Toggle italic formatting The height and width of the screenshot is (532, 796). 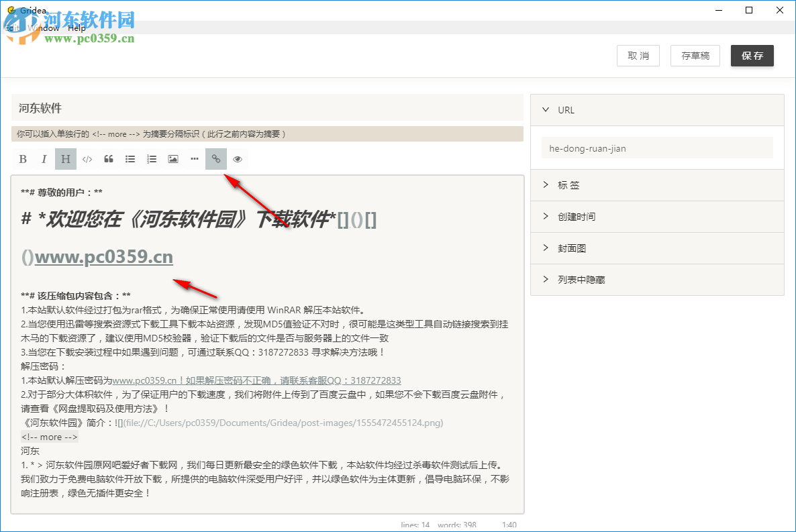point(44,159)
